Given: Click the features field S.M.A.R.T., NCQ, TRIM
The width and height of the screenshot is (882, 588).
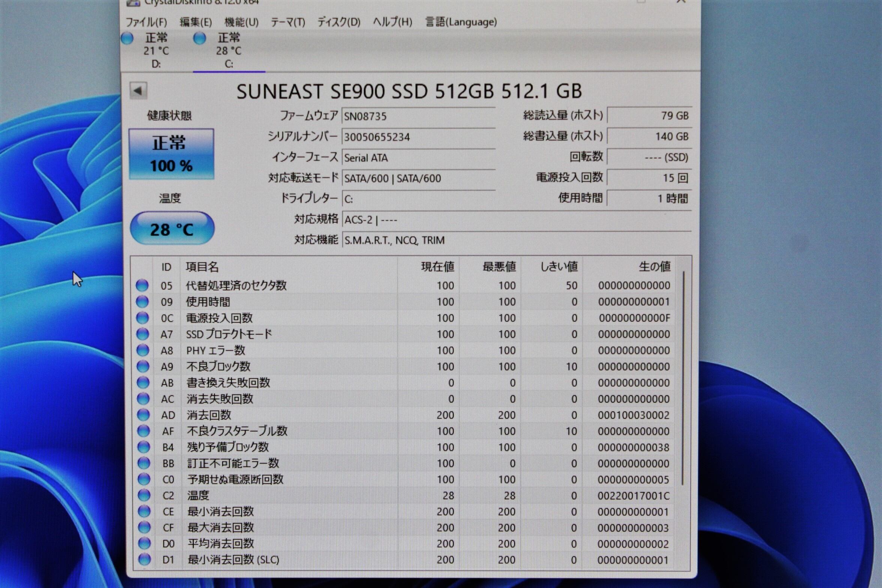Looking at the screenshot, I should [517, 240].
